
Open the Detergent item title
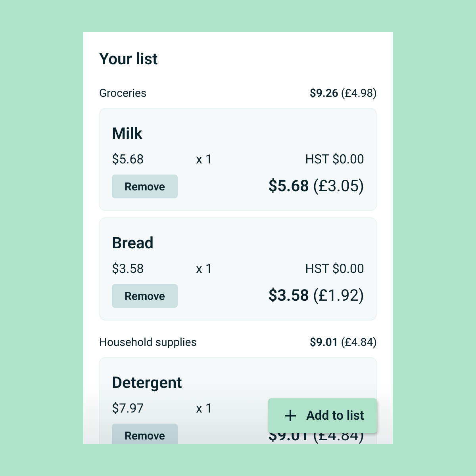pyautogui.click(x=147, y=383)
